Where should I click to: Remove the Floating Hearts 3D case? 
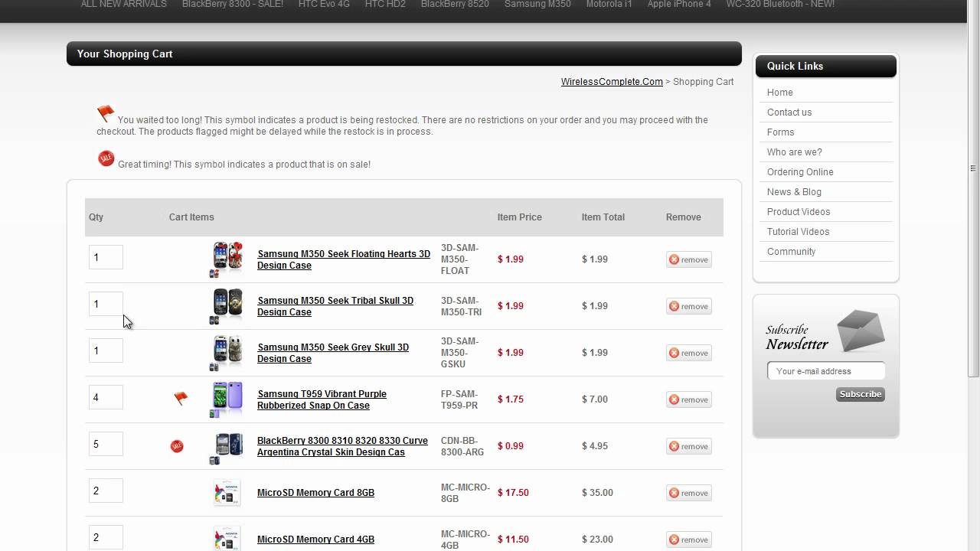689,259
